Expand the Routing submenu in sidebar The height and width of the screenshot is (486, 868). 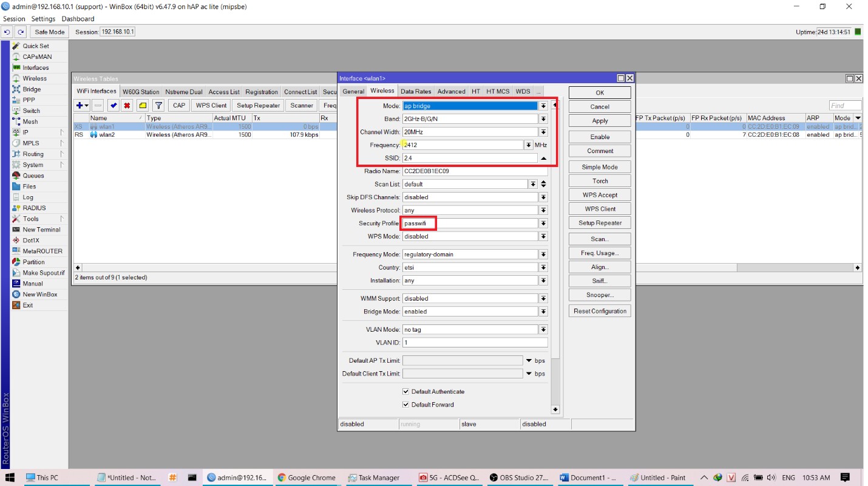pos(62,154)
